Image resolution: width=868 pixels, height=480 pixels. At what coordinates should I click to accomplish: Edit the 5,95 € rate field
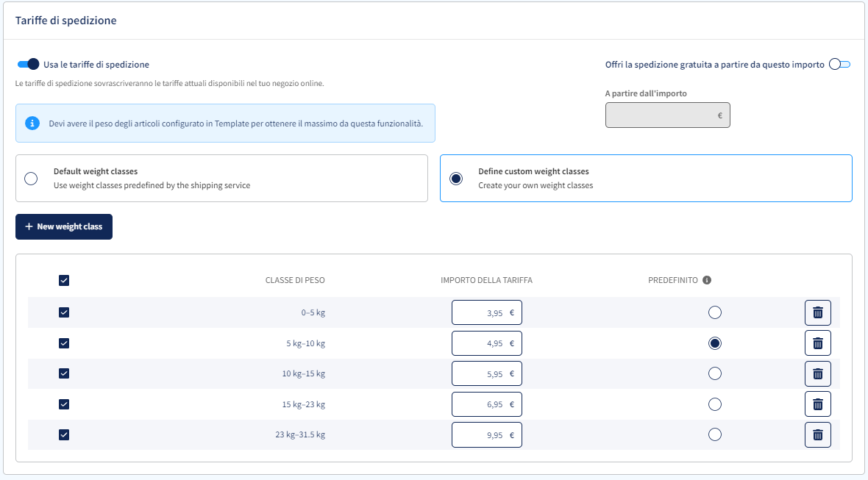pyautogui.click(x=486, y=374)
